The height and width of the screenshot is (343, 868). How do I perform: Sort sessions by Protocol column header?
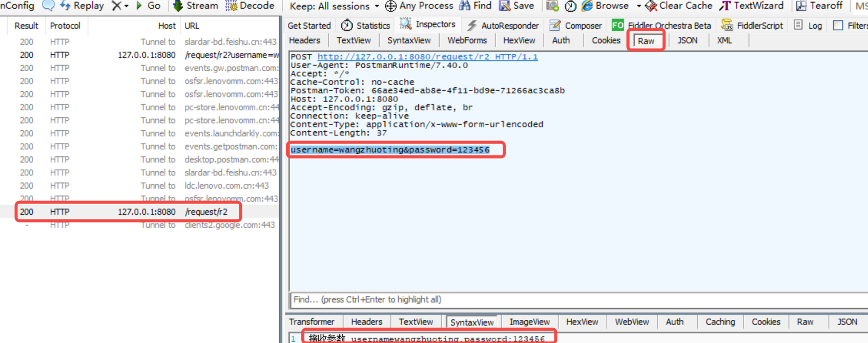(65, 25)
